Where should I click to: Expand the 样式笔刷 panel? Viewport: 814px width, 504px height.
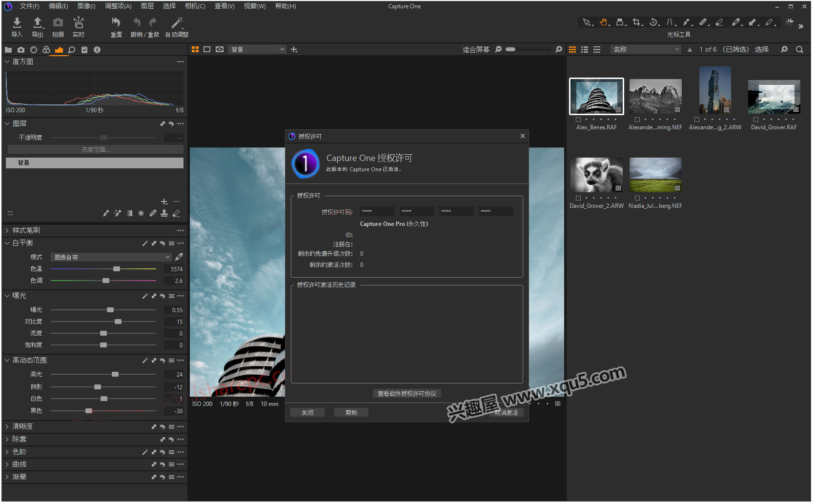(x=7, y=230)
